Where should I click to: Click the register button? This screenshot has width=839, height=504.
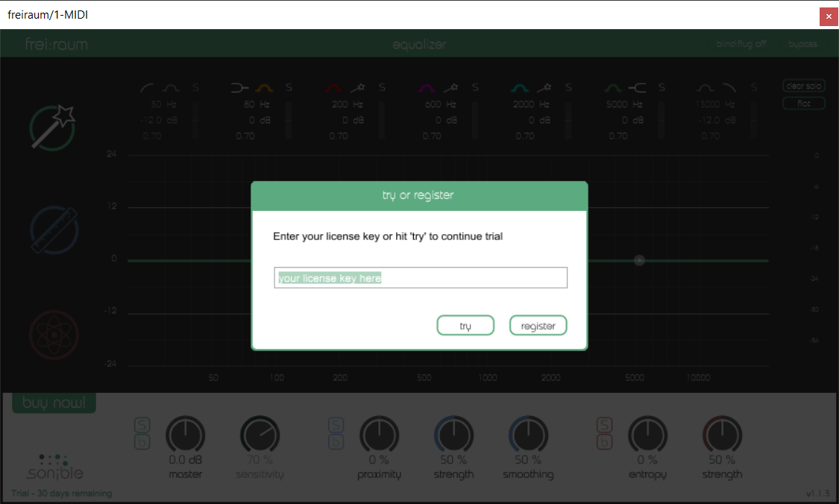tap(538, 325)
